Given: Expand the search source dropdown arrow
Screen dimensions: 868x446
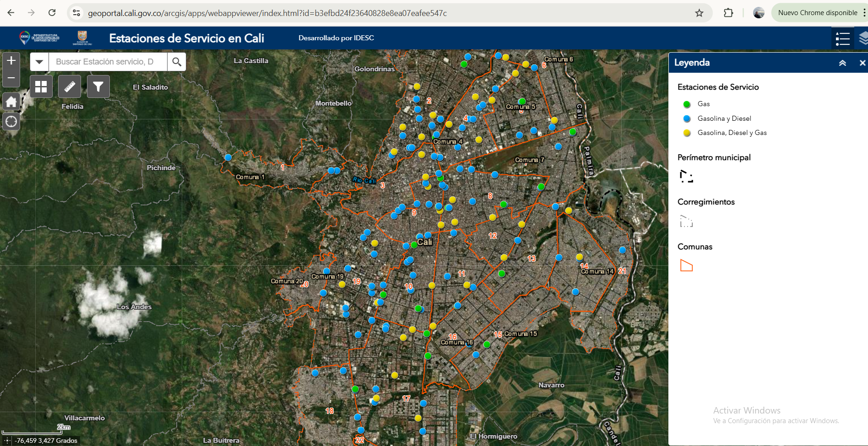Looking at the screenshot, I should pos(39,62).
